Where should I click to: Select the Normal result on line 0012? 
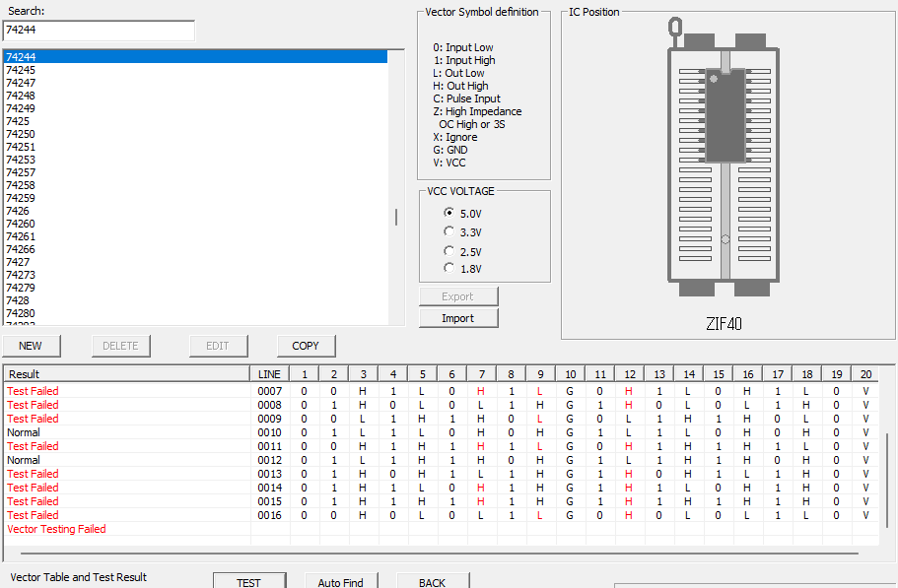pyautogui.click(x=441, y=460)
